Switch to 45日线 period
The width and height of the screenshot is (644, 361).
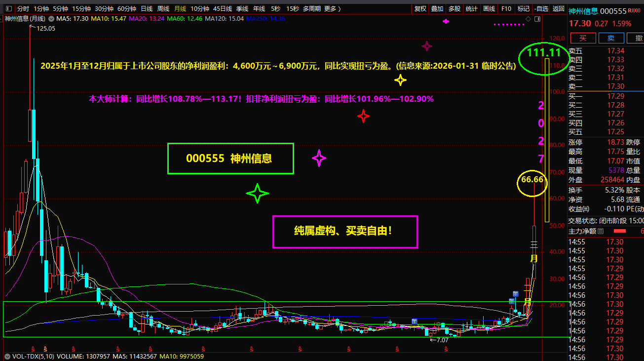tap(223, 9)
